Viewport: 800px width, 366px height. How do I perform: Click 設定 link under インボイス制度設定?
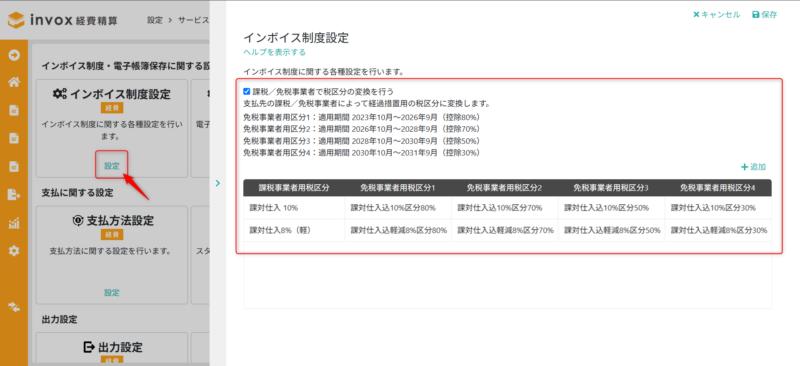coord(112,166)
